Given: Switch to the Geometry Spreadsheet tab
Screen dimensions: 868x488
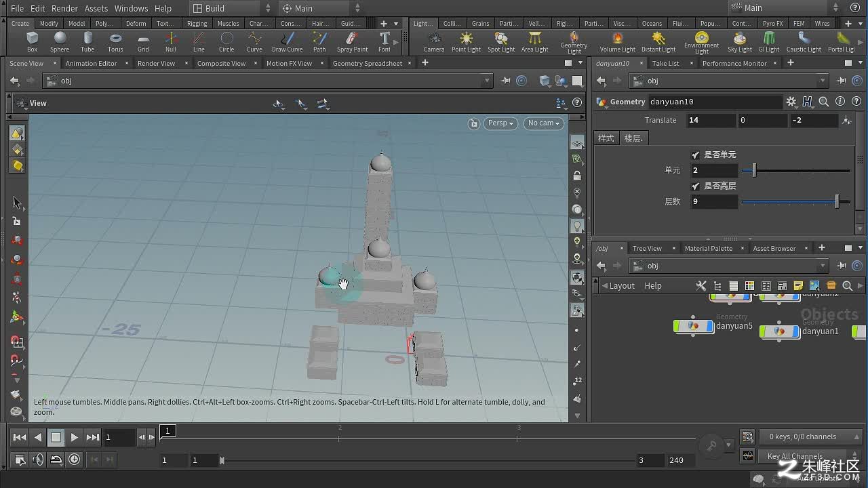Looking at the screenshot, I should click(x=368, y=63).
